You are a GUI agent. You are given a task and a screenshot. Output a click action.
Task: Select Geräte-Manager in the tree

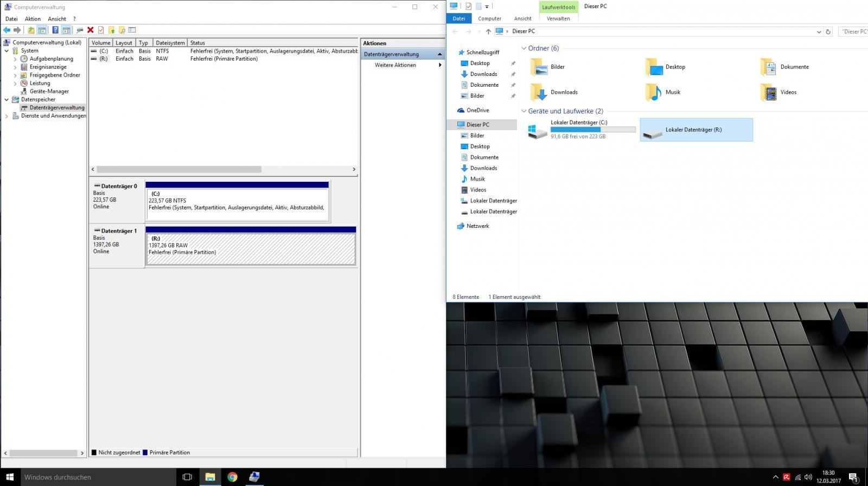(49, 91)
